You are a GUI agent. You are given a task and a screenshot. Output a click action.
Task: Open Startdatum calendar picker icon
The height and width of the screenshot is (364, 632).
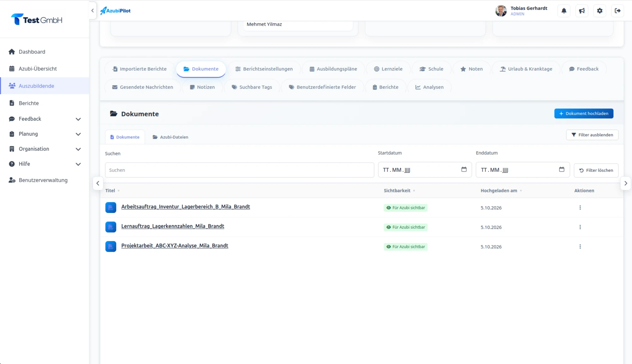point(464,170)
